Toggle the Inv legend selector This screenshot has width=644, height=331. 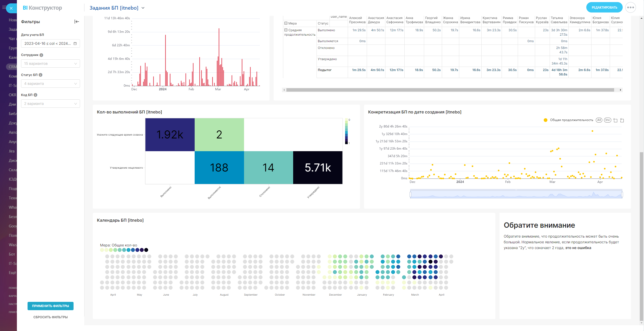click(x=607, y=120)
